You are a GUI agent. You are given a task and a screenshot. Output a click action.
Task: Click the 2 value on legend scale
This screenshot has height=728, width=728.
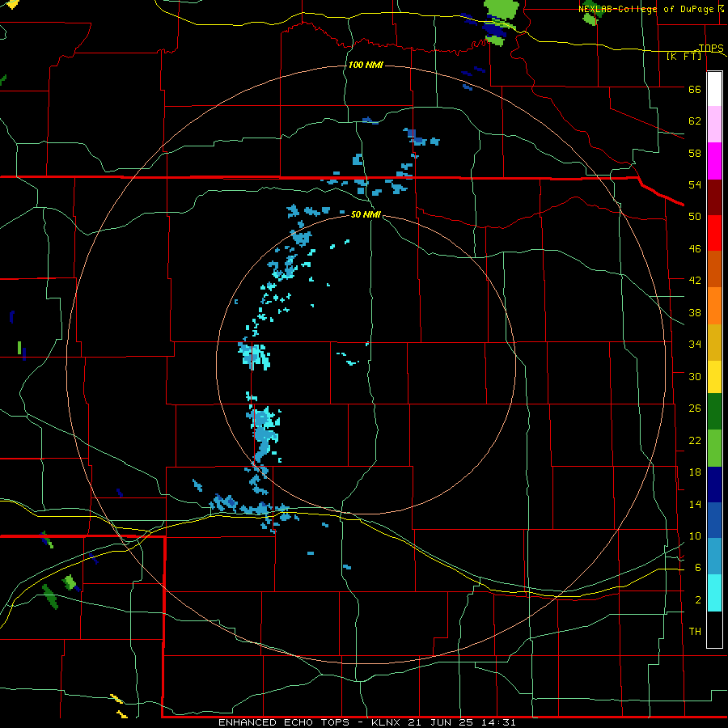click(x=698, y=599)
